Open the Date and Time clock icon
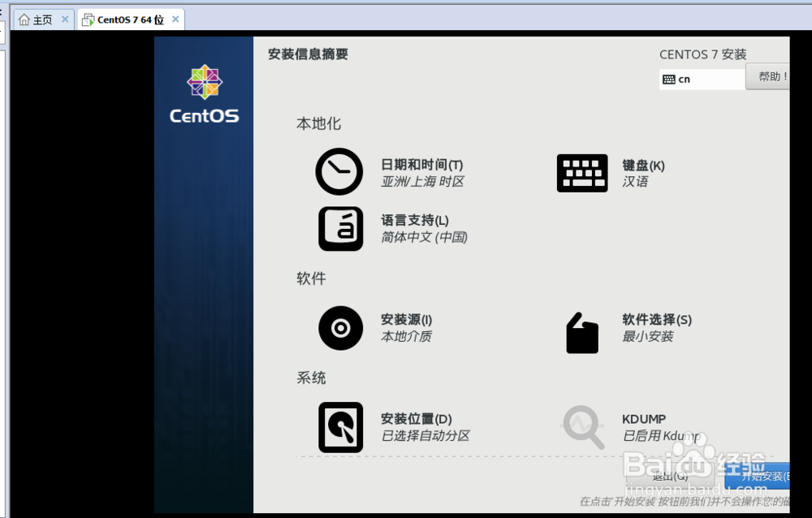Image resolution: width=812 pixels, height=518 pixels. [339, 171]
